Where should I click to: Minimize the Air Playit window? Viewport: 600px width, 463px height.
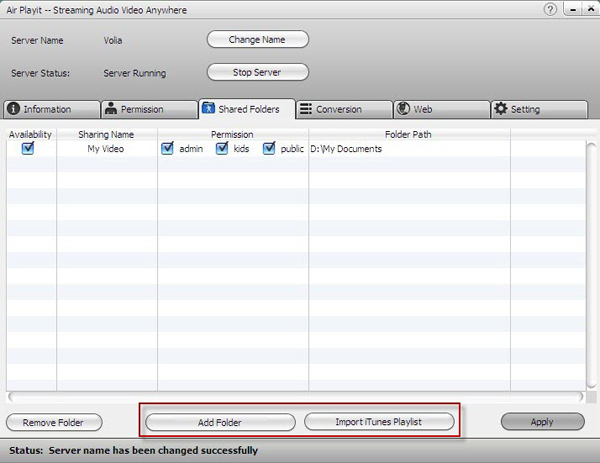[x=573, y=10]
